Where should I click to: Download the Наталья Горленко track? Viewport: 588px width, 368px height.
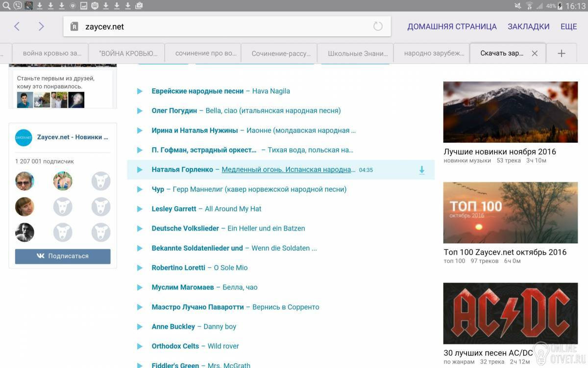(x=421, y=170)
